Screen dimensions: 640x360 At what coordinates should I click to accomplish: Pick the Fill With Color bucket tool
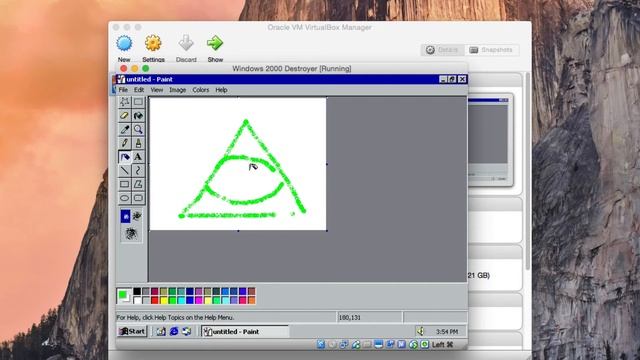138,116
